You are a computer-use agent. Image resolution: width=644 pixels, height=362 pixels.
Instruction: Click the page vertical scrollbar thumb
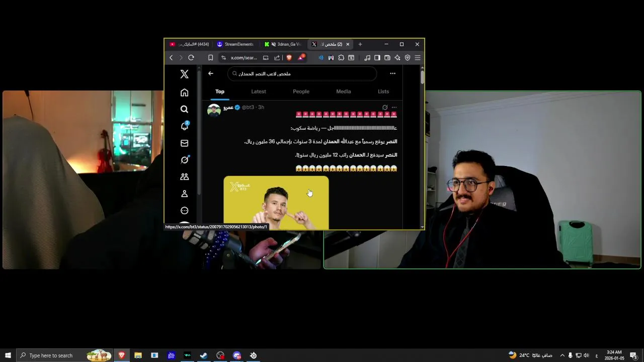(423, 77)
